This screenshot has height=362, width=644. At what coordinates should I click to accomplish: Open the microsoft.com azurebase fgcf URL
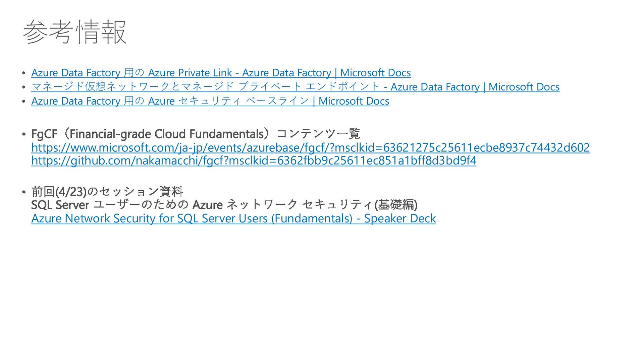(311, 147)
